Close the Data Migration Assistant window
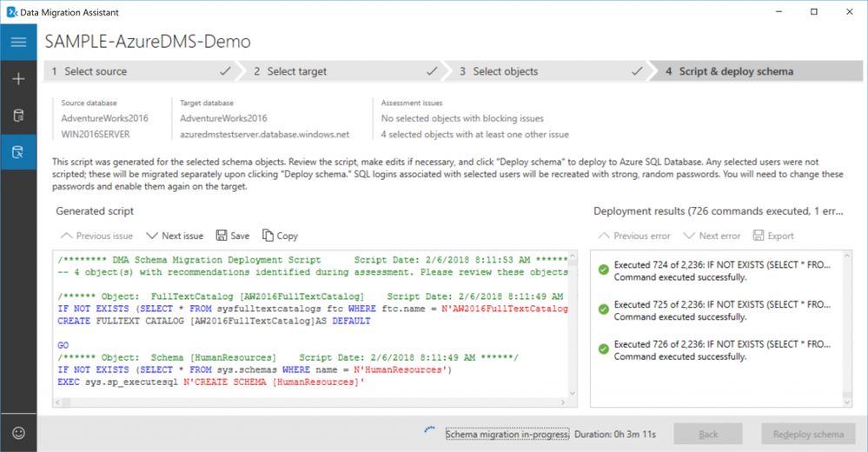Viewport: 868px width, 452px height. tap(849, 11)
